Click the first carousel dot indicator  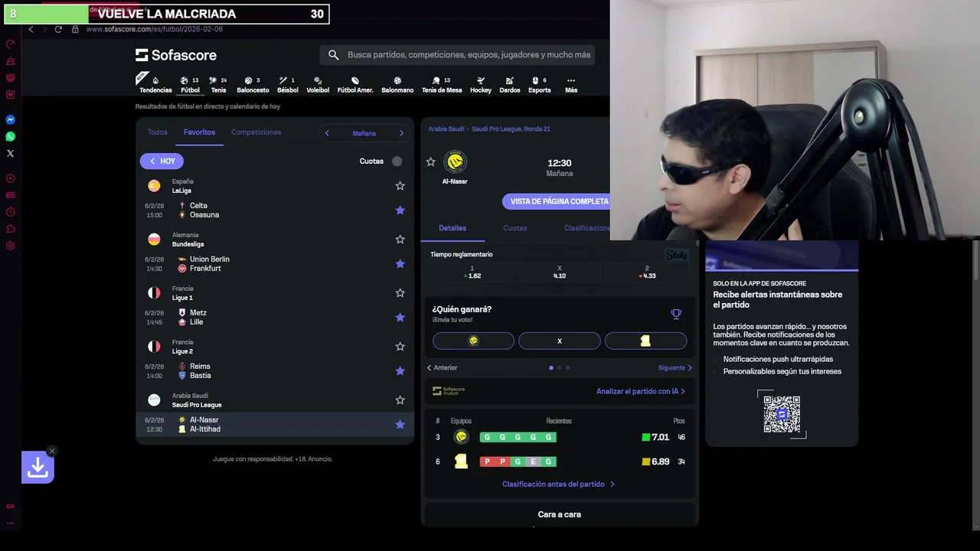(551, 368)
